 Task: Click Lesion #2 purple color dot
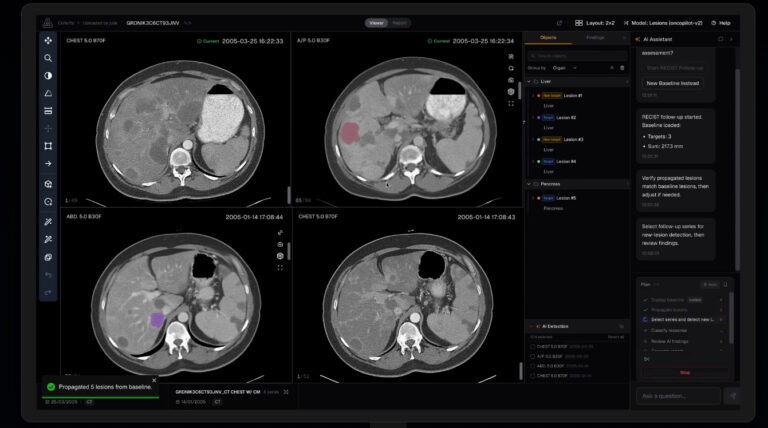tap(539, 118)
